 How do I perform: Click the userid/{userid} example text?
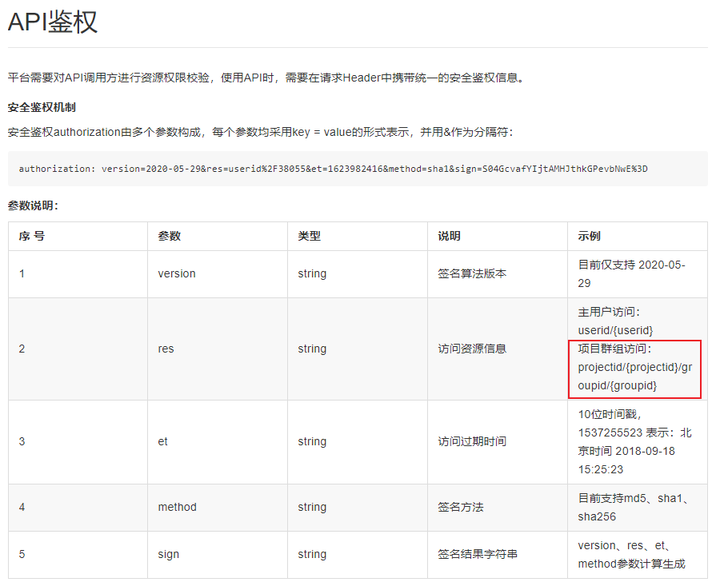(615, 330)
